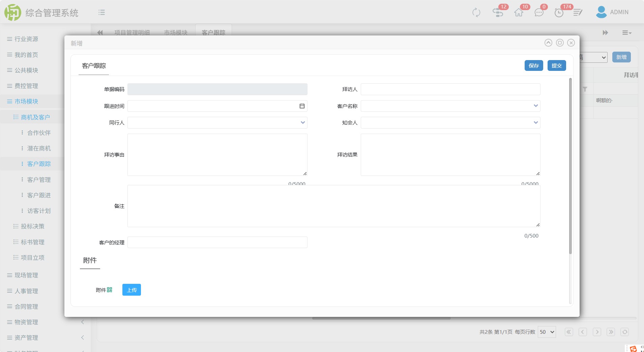The image size is (644, 352).
Task: Click the QR code icon beside 附件
Action: pyautogui.click(x=110, y=290)
